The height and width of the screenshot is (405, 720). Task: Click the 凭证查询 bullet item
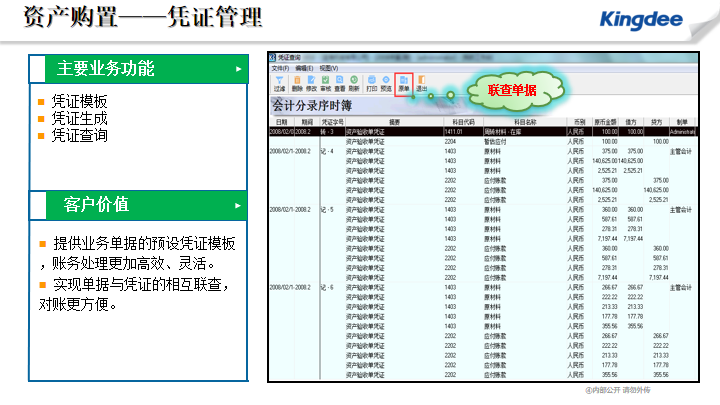pyautogui.click(x=79, y=136)
